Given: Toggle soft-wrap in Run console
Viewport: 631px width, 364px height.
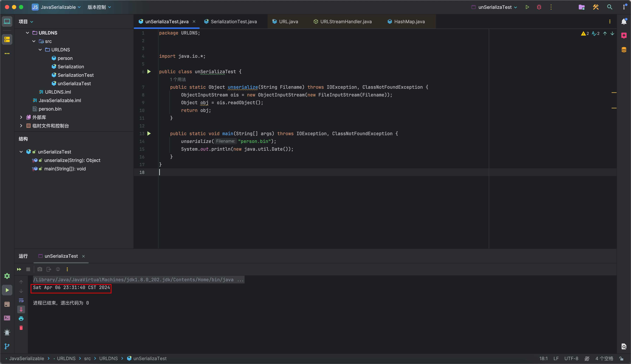Looking at the screenshot, I should coord(21,300).
